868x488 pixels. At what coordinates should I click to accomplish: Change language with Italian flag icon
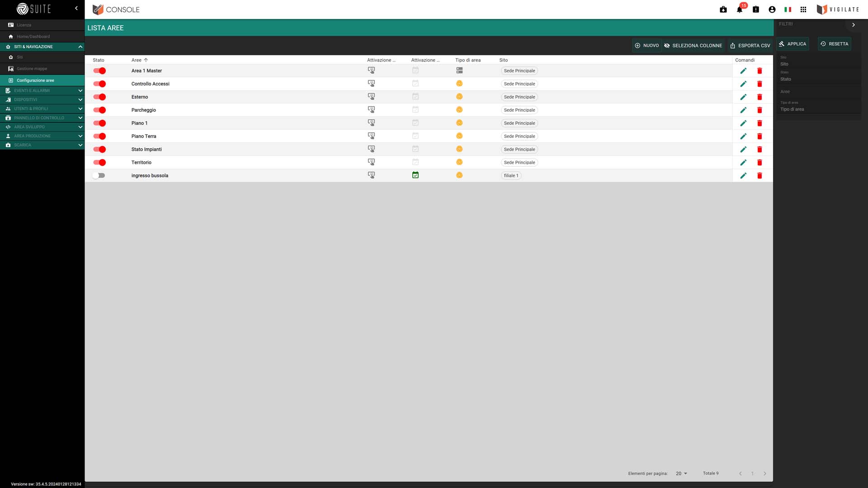pyautogui.click(x=788, y=9)
